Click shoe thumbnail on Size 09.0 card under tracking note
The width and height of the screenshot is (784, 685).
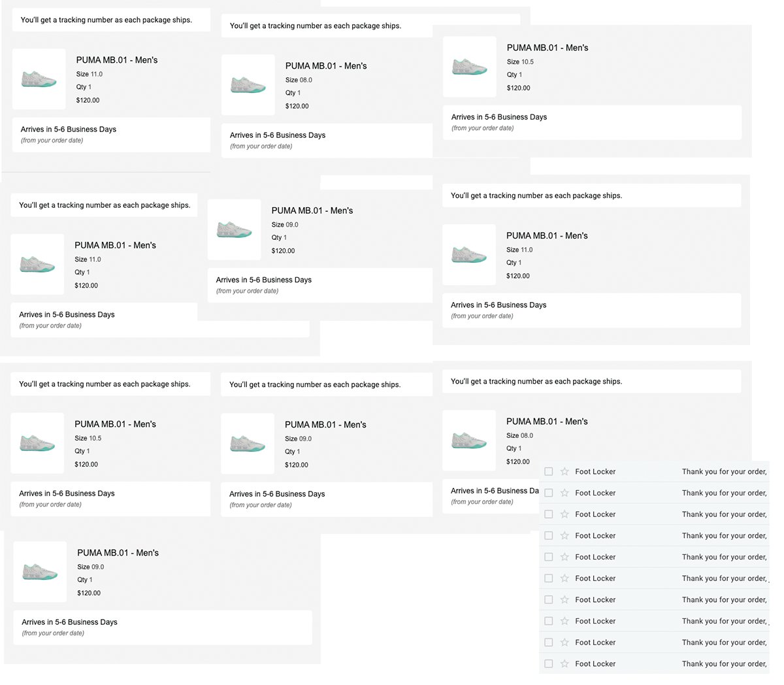point(248,443)
